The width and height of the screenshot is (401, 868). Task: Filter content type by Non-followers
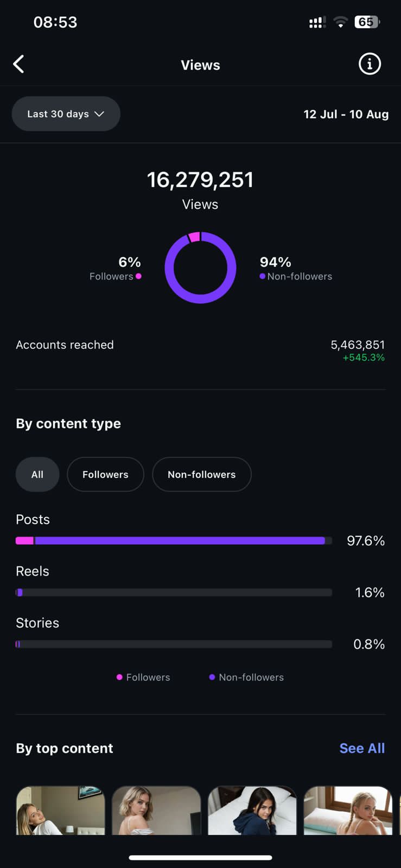coord(201,474)
